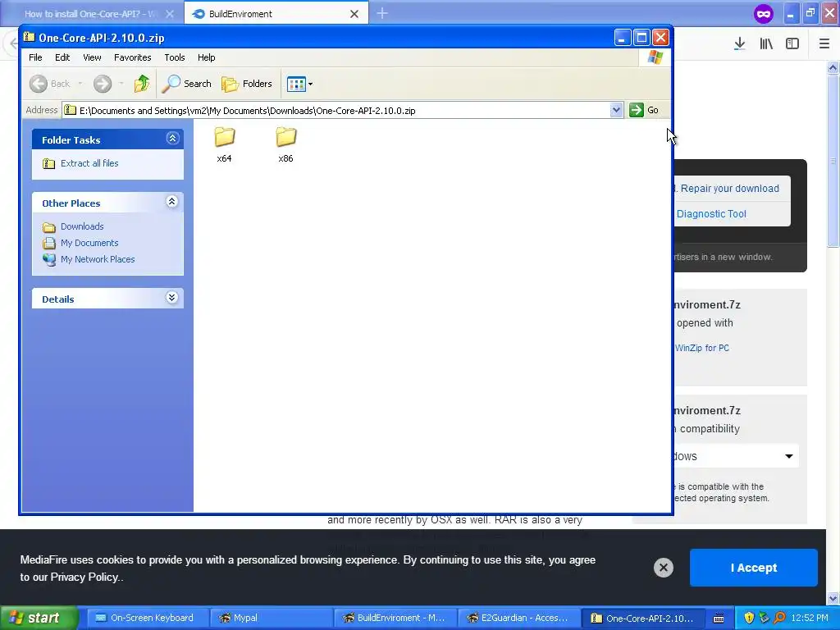Close the BuildEnviroment browser tab
Screen dimensions: 840x630
point(354,14)
